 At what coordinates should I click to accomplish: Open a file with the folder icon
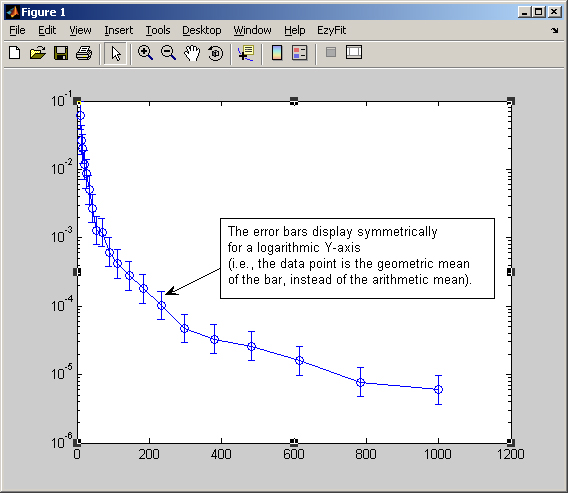38,53
